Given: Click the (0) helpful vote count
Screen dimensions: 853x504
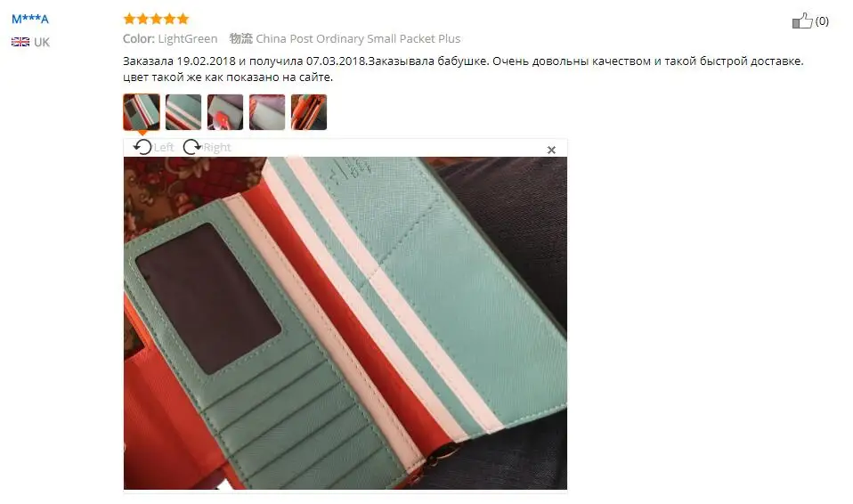Looking at the screenshot, I should click(822, 20).
